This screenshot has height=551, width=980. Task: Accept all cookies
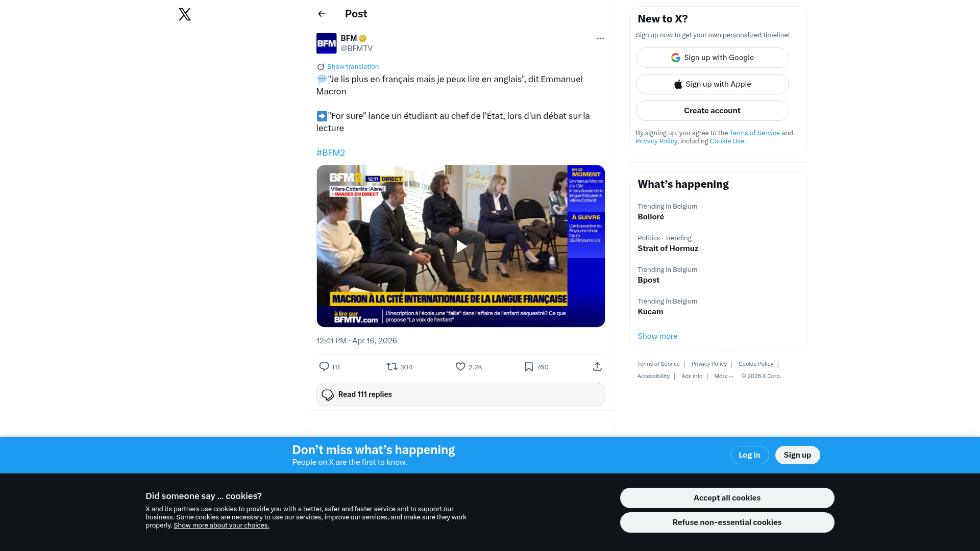coord(727,498)
